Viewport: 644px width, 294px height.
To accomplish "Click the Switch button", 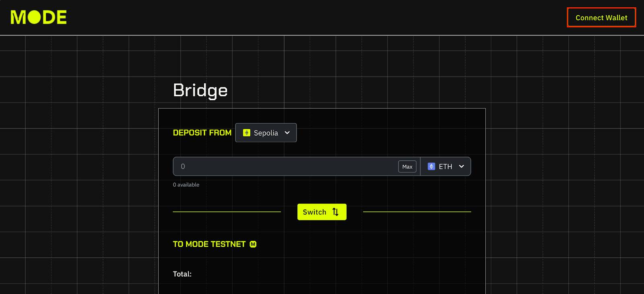I will [x=322, y=212].
